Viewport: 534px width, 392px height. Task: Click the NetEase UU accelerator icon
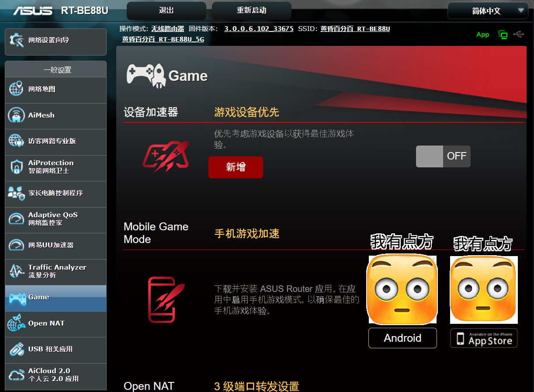point(16,245)
